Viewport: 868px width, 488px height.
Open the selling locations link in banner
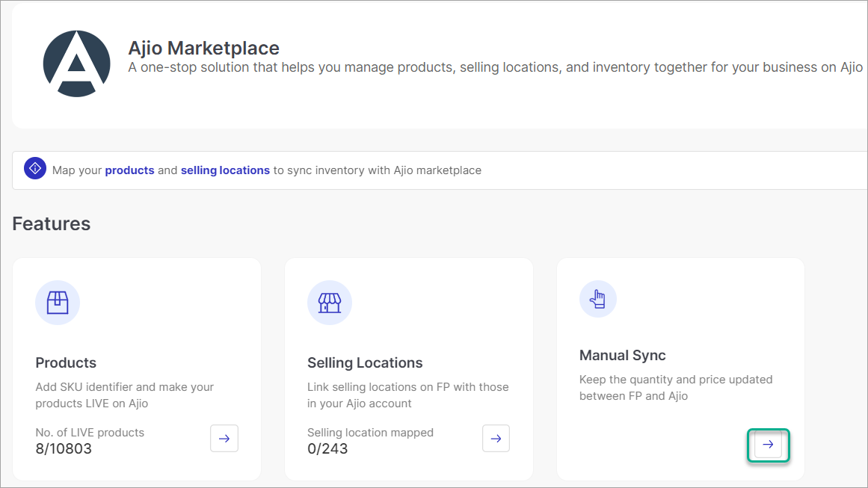point(225,170)
